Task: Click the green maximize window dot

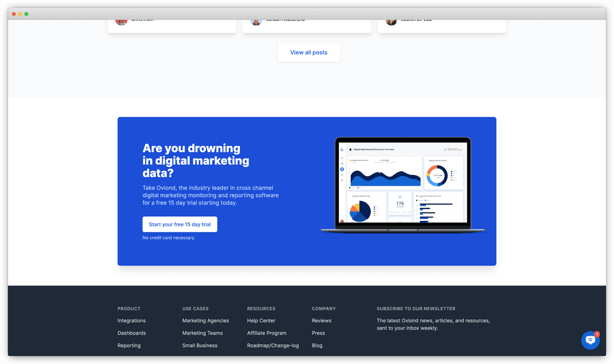Action: click(x=26, y=14)
